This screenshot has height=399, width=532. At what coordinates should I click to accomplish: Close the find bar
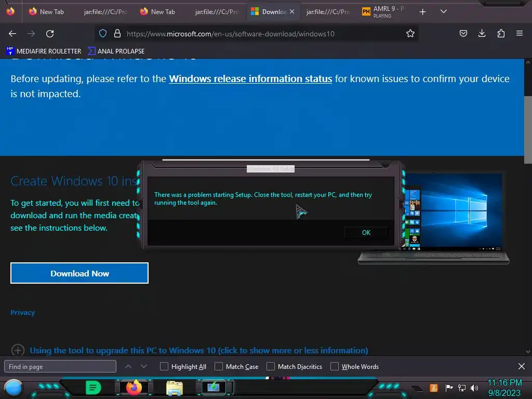[x=522, y=366]
